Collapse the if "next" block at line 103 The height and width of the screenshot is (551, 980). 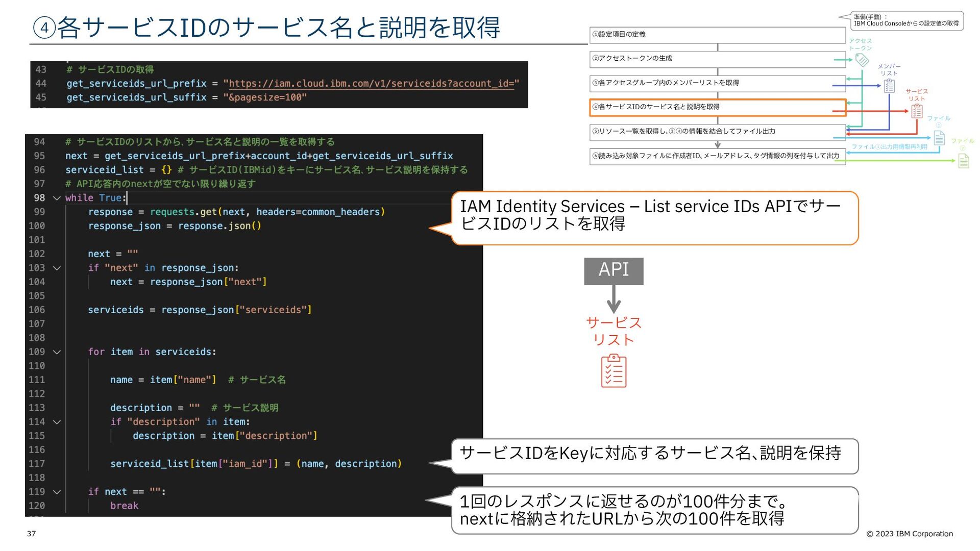tap(57, 268)
